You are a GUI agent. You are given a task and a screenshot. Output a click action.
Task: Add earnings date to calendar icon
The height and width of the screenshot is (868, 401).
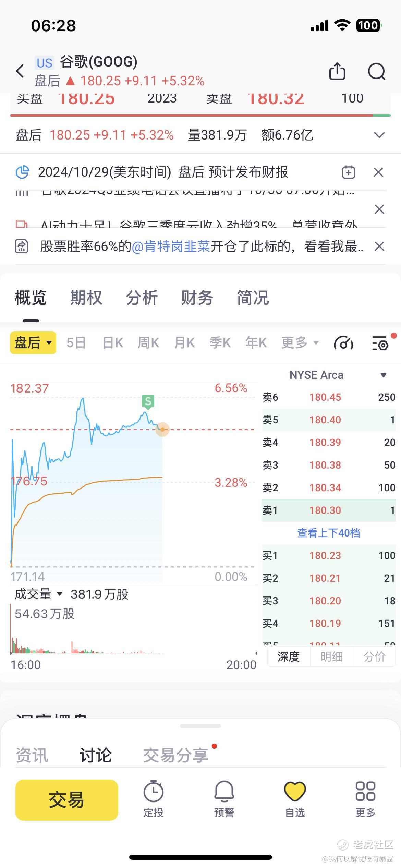pyautogui.click(x=349, y=172)
